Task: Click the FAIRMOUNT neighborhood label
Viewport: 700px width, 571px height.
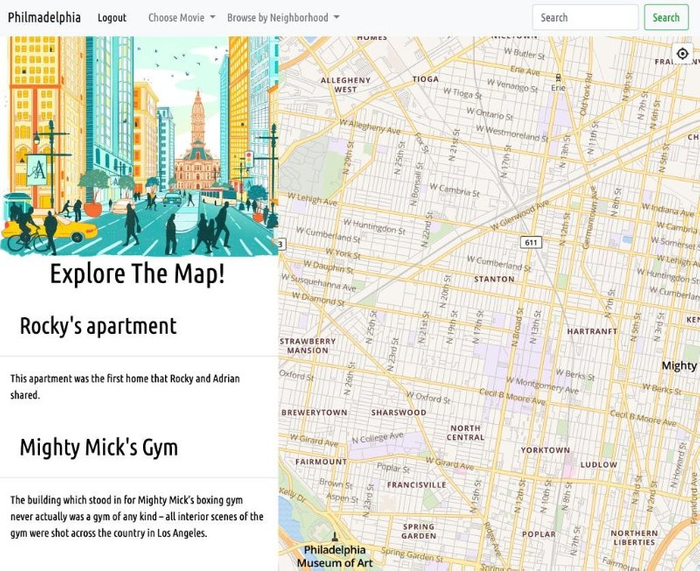Action: pyautogui.click(x=321, y=462)
